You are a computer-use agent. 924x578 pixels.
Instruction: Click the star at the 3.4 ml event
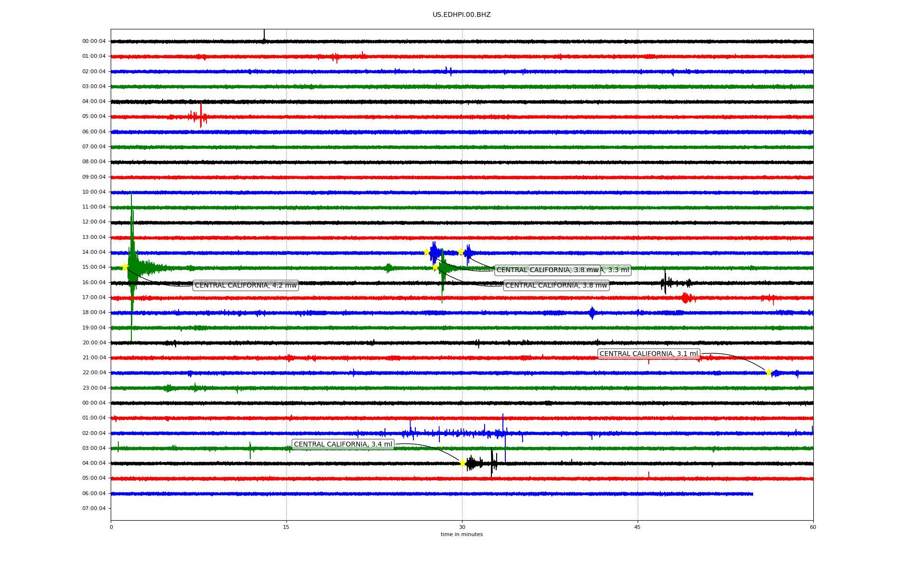coord(462,463)
